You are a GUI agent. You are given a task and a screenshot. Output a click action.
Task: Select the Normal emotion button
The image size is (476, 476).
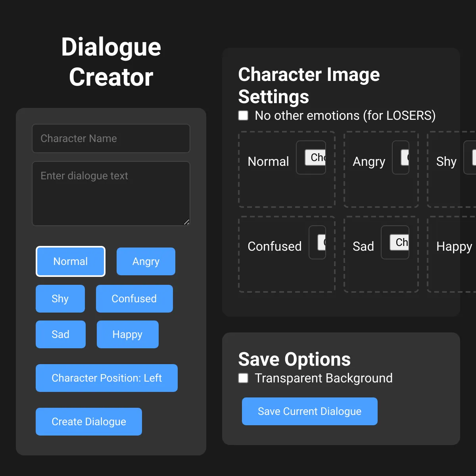[x=71, y=261]
